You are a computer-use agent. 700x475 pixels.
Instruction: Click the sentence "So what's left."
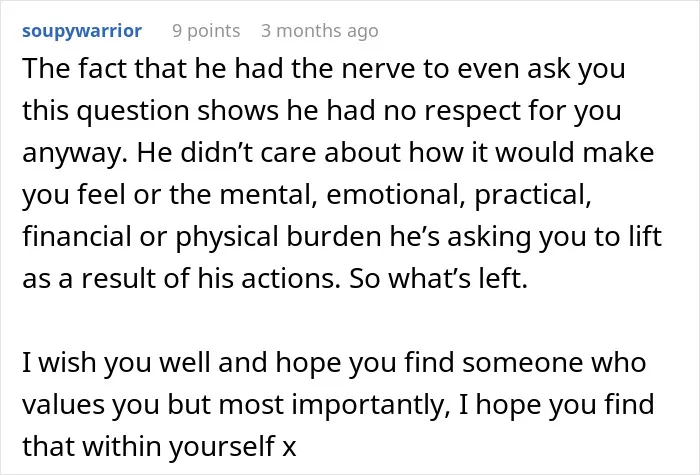(x=438, y=279)
